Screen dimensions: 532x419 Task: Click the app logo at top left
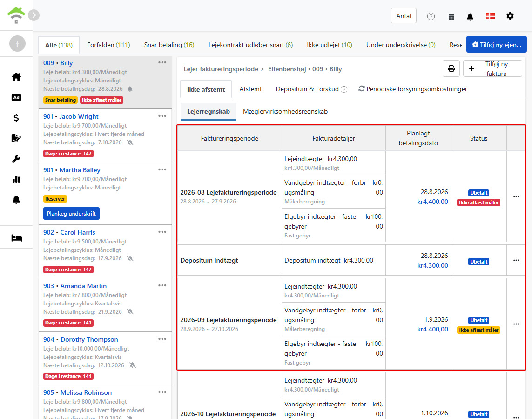[x=16, y=15]
